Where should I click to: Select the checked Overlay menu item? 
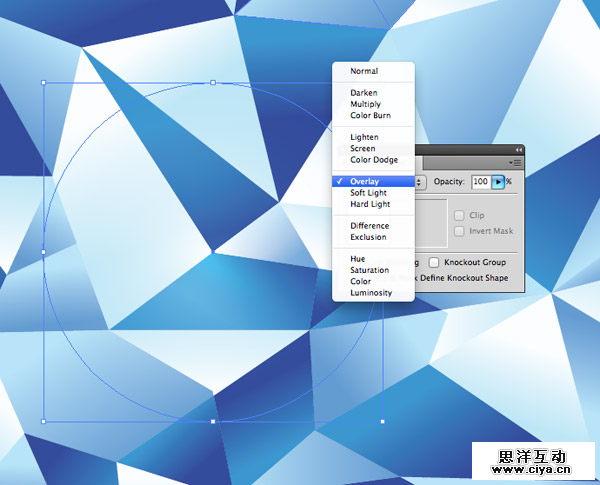pos(364,182)
